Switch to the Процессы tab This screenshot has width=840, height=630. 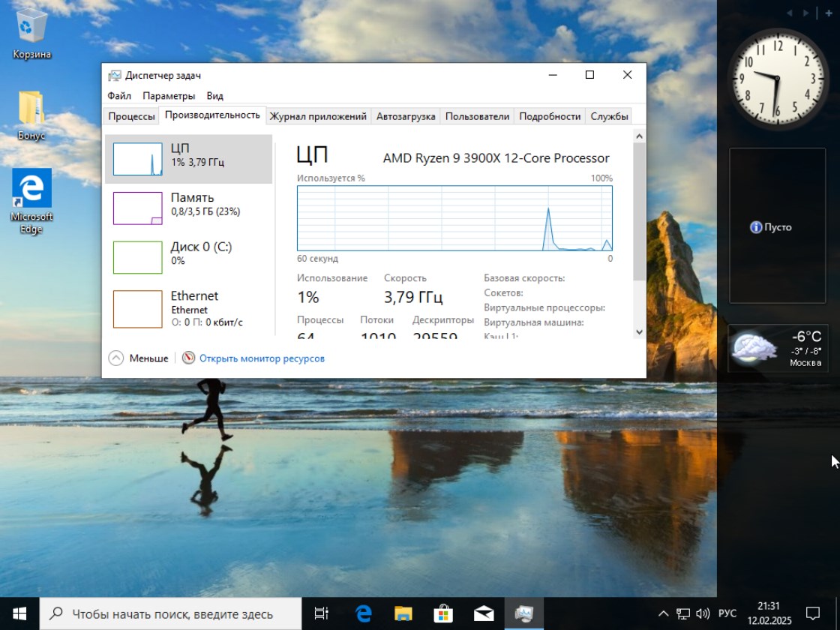pos(131,116)
